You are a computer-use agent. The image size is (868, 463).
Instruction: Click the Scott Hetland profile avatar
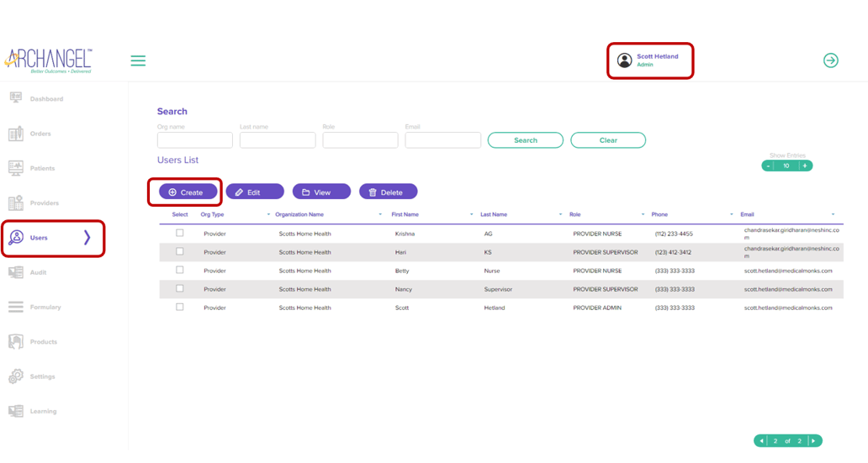tap(624, 61)
